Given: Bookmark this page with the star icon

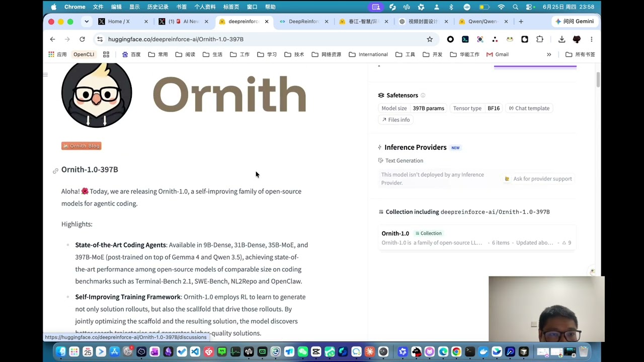Looking at the screenshot, I should (x=430, y=39).
